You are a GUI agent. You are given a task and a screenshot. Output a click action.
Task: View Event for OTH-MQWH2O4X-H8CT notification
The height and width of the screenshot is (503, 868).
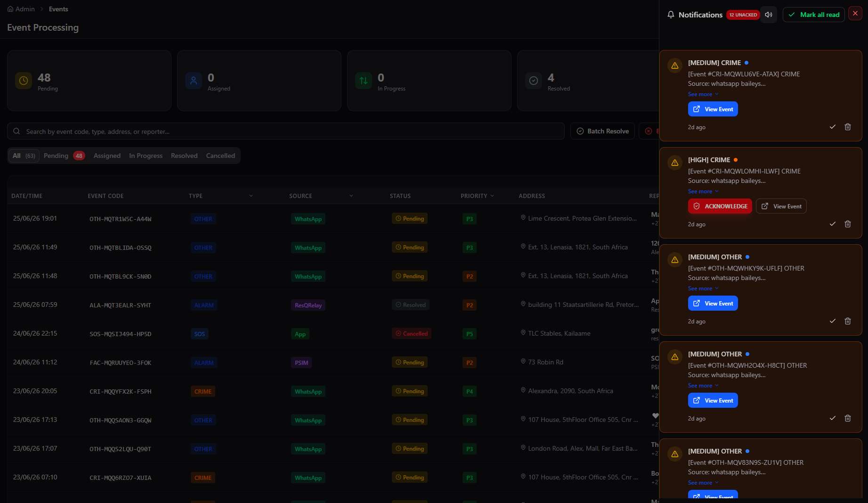[x=713, y=400]
